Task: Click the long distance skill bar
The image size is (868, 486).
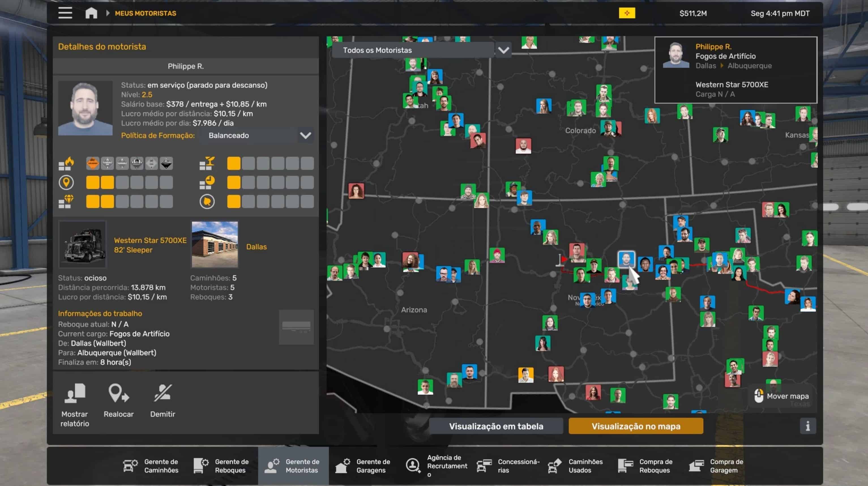Action: click(x=129, y=183)
